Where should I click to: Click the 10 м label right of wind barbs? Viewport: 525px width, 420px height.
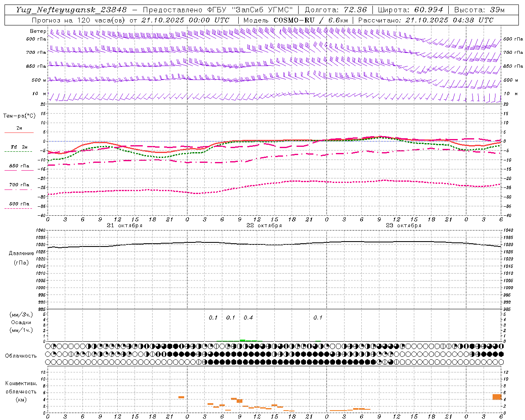point(511,94)
